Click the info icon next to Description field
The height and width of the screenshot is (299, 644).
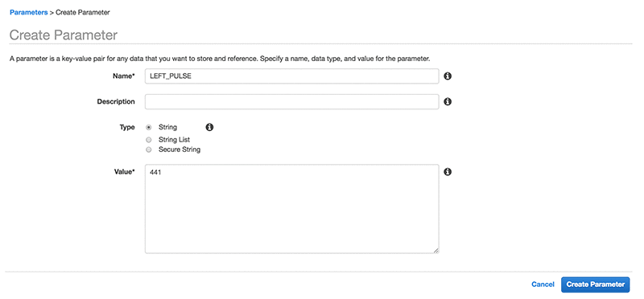pos(448,102)
